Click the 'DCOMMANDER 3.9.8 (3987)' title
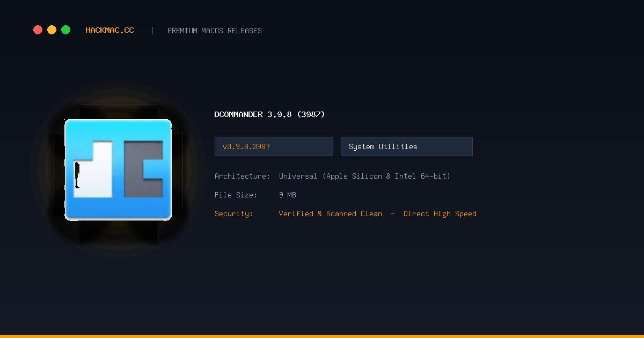The image size is (644, 338). pyautogui.click(x=269, y=114)
